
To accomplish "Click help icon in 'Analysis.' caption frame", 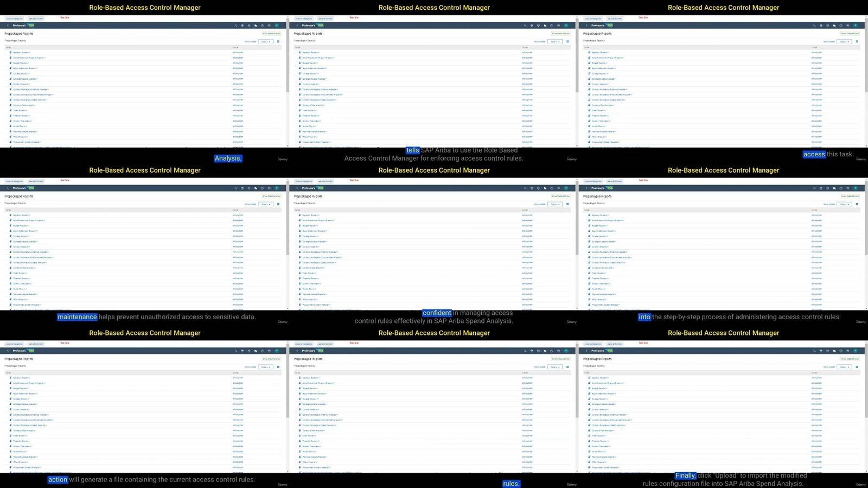I will pos(263,26).
